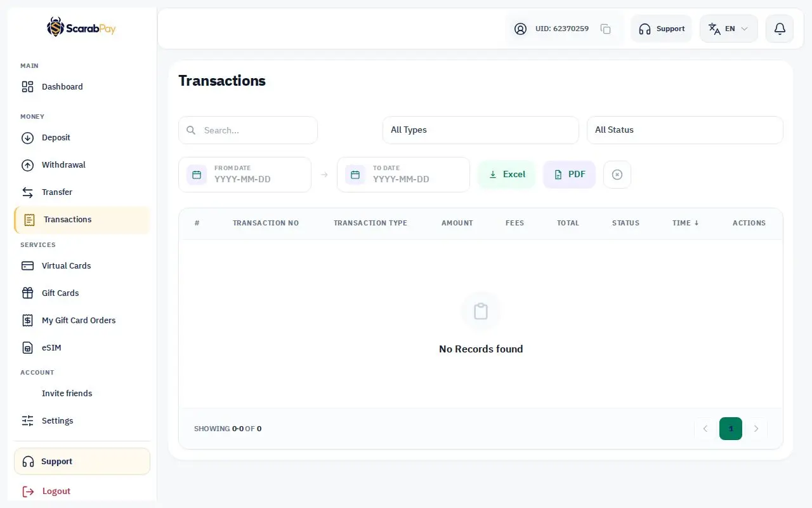Image resolution: width=812 pixels, height=508 pixels.
Task: Sort by the Time column header
Action: point(686,223)
